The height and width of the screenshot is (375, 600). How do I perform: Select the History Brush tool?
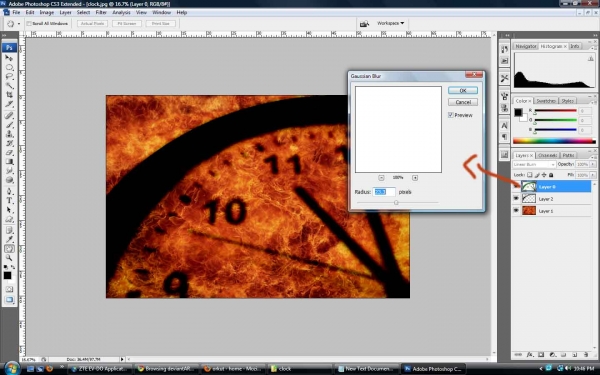point(9,143)
